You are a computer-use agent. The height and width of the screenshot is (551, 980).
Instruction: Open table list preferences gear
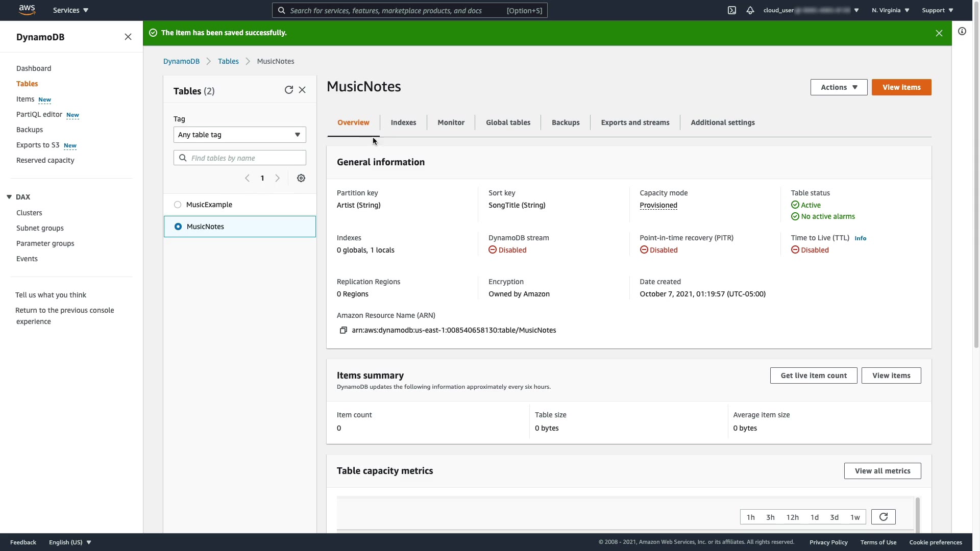click(x=301, y=178)
